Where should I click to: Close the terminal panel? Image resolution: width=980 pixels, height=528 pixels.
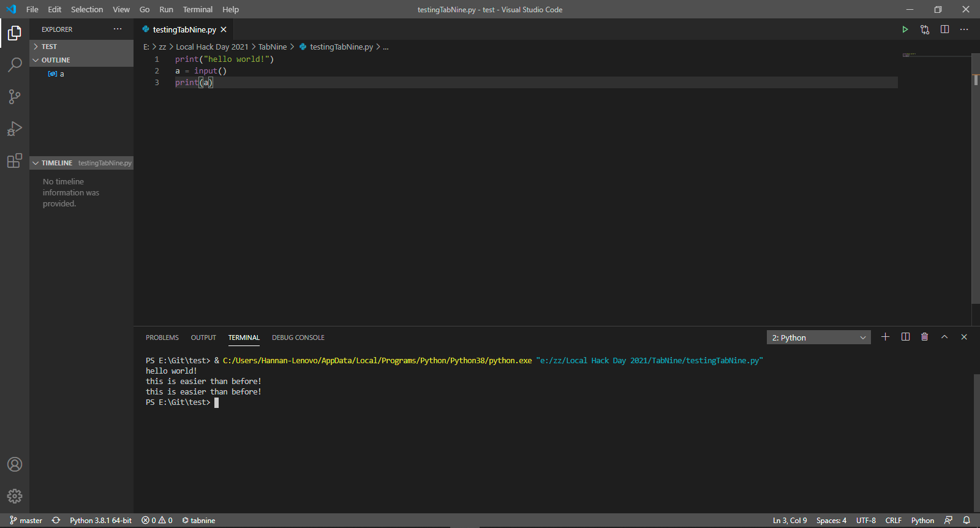(x=964, y=337)
